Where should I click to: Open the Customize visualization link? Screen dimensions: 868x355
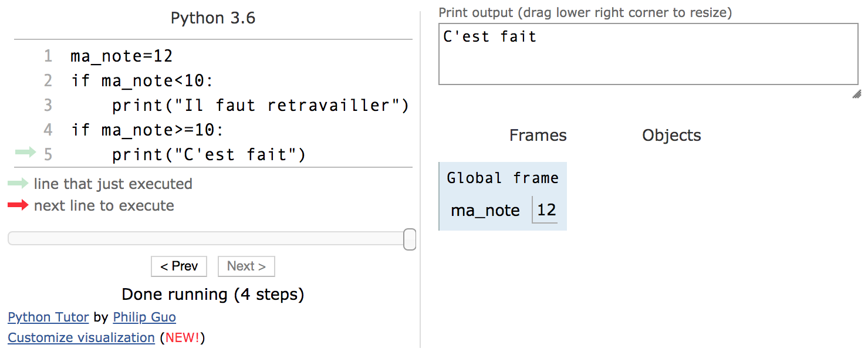81,338
